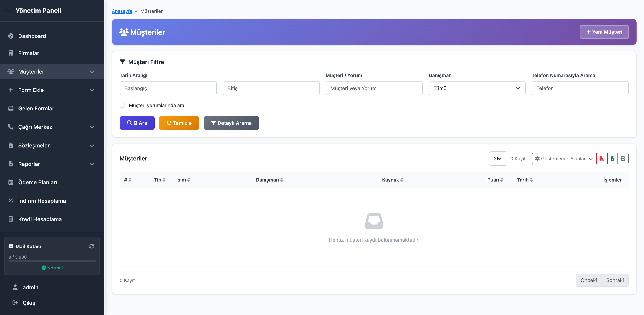Click the print icon button

(623, 159)
